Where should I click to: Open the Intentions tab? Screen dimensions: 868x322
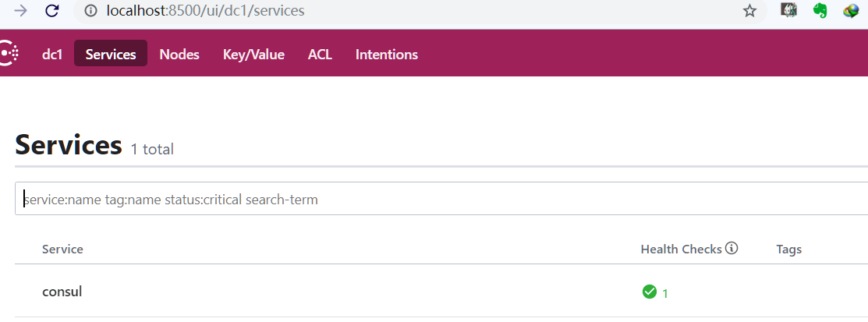point(387,55)
